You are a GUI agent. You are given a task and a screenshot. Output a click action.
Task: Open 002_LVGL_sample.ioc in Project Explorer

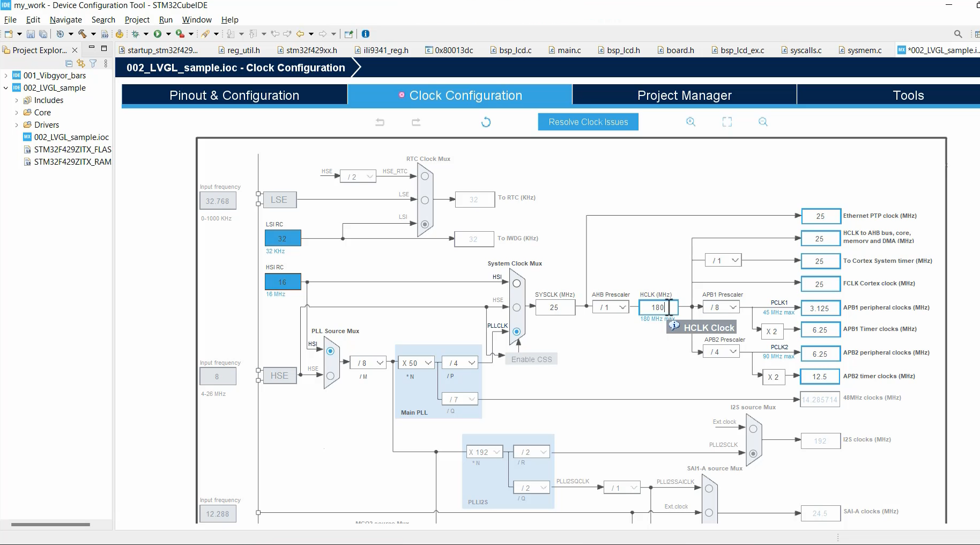(x=66, y=137)
